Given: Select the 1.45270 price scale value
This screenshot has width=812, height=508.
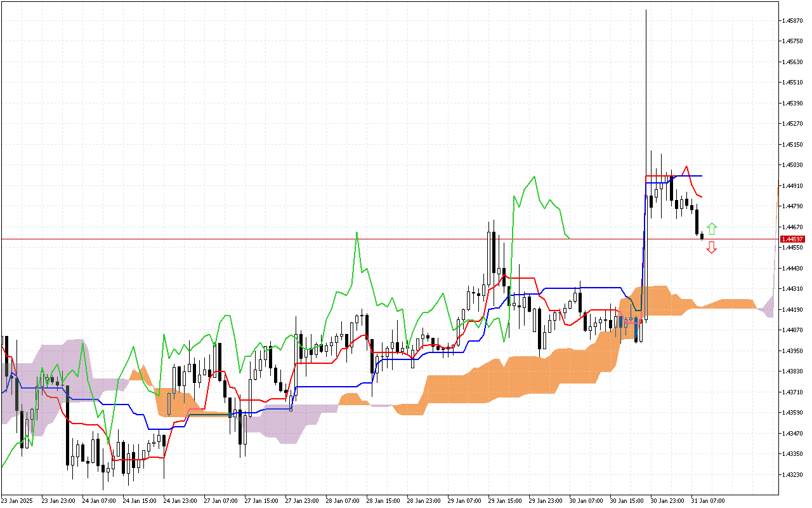Looking at the screenshot, I should (x=793, y=124).
